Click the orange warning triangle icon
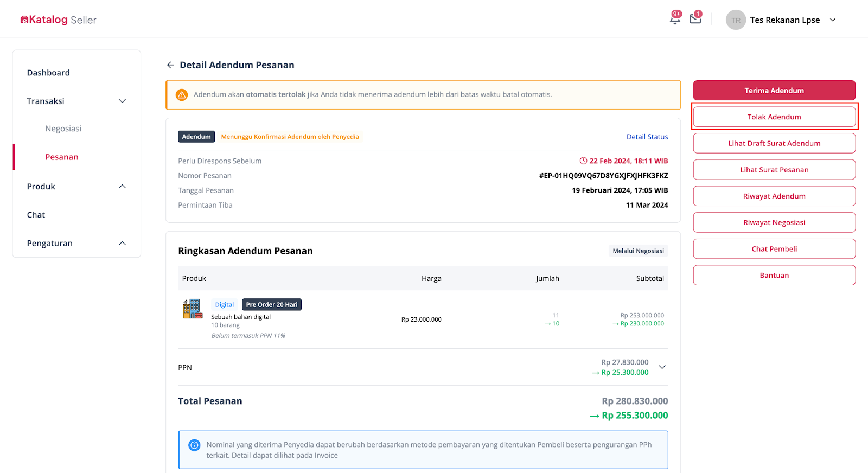 182,95
